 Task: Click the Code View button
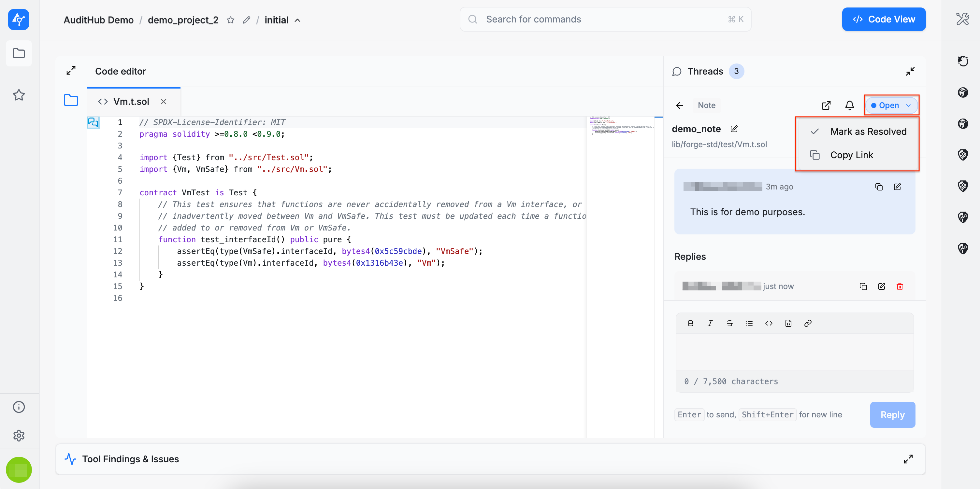click(883, 20)
